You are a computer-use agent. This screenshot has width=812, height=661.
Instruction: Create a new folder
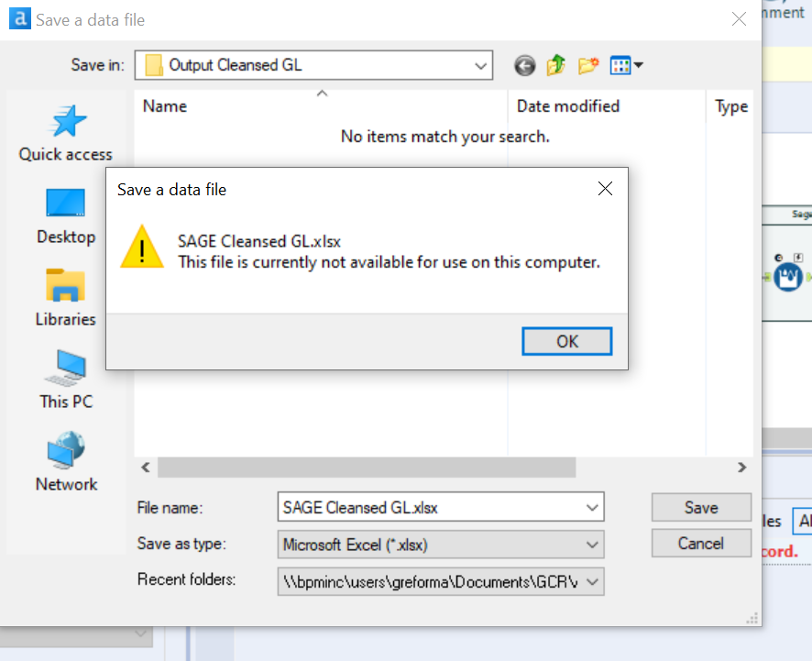(587, 65)
